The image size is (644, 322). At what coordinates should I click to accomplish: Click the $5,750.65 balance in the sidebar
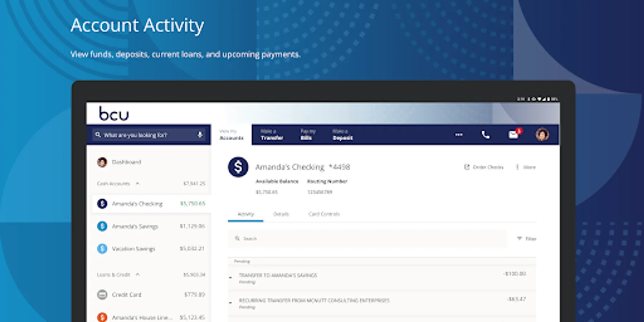pyautogui.click(x=192, y=204)
